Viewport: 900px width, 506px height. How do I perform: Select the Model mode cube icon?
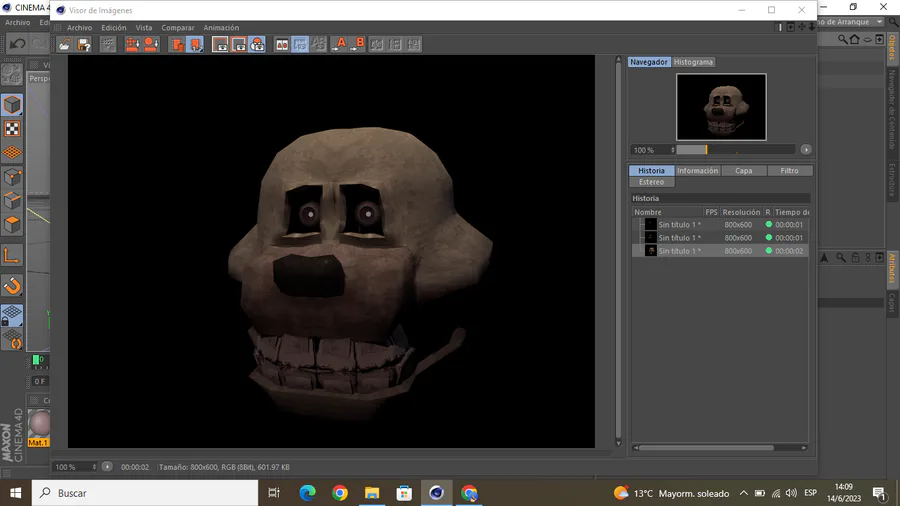click(12, 105)
